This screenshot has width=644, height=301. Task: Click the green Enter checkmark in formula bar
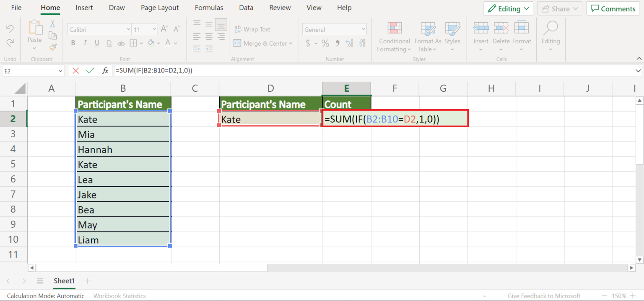(x=90, y=71)
